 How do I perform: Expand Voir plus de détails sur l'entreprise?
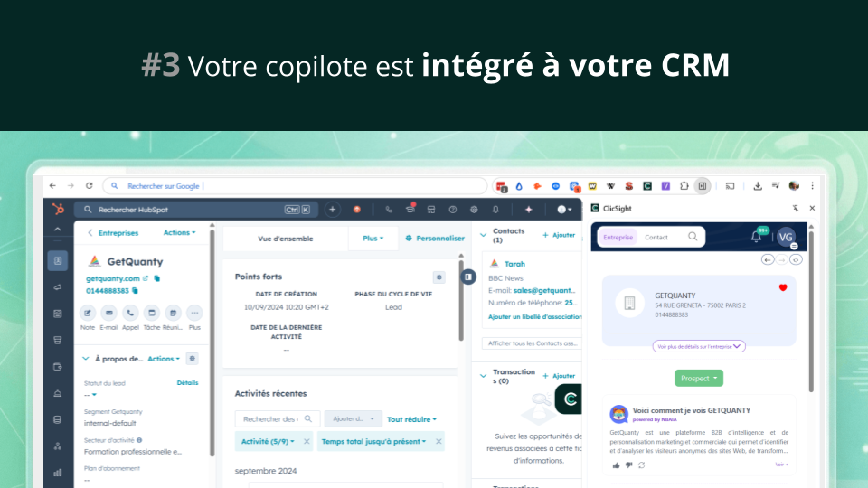pos(699,346)
